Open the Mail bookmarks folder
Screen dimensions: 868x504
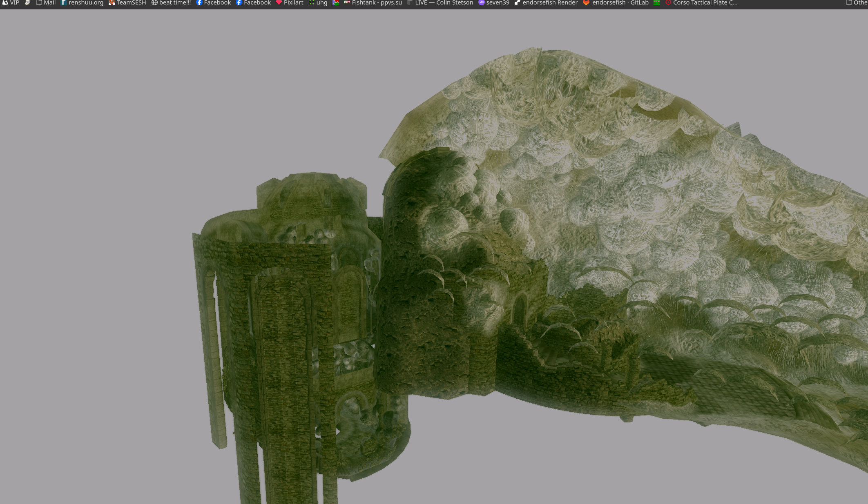click(x=46, y=3)
